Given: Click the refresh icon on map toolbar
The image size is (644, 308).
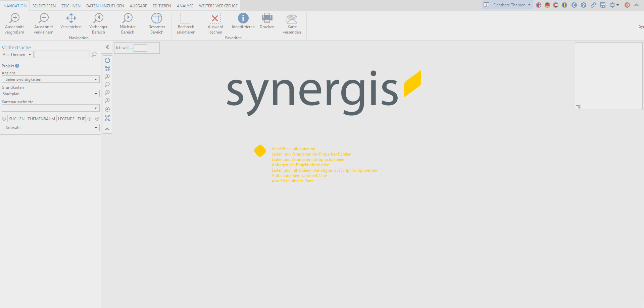Looking at the screenshot, I should (107, 60).
